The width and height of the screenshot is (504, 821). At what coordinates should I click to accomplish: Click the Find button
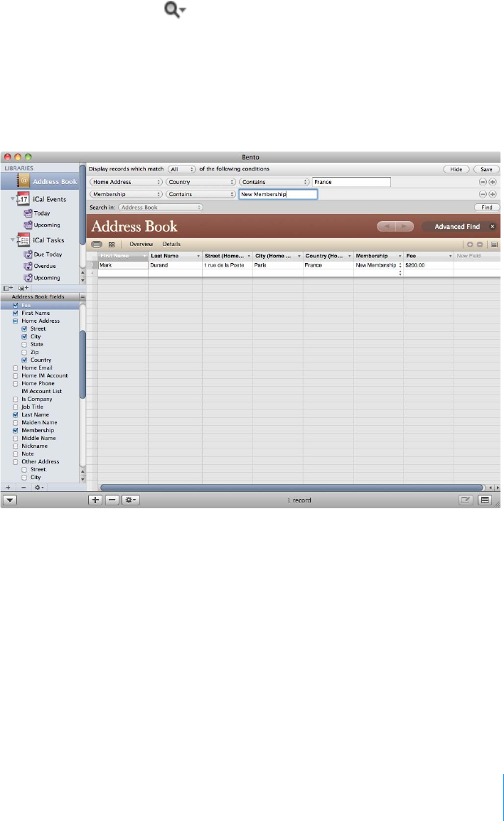pyautogui.click(x=487, y=208)
